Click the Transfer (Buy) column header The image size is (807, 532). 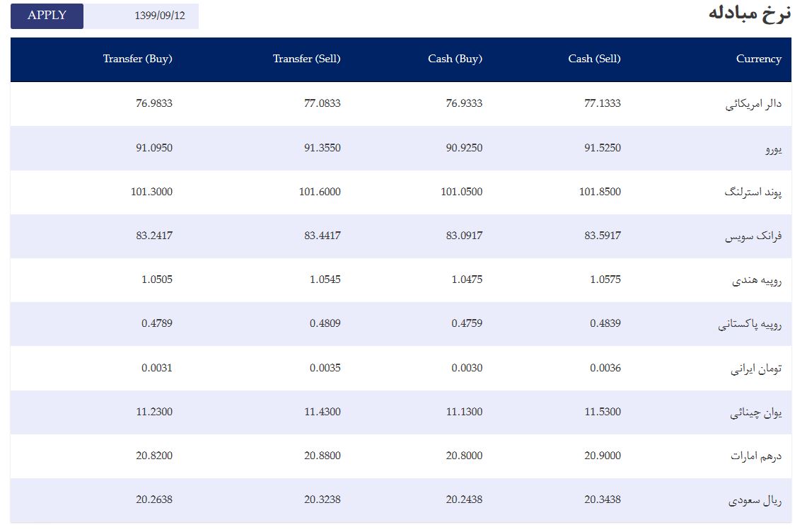click(137, 59)
